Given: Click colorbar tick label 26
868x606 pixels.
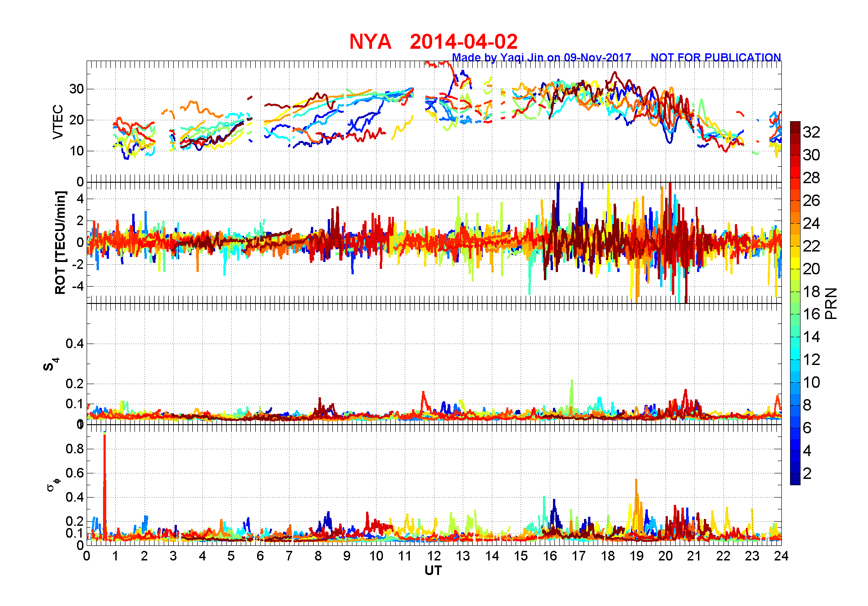Looking at the screenshot, I should point(811,200).
